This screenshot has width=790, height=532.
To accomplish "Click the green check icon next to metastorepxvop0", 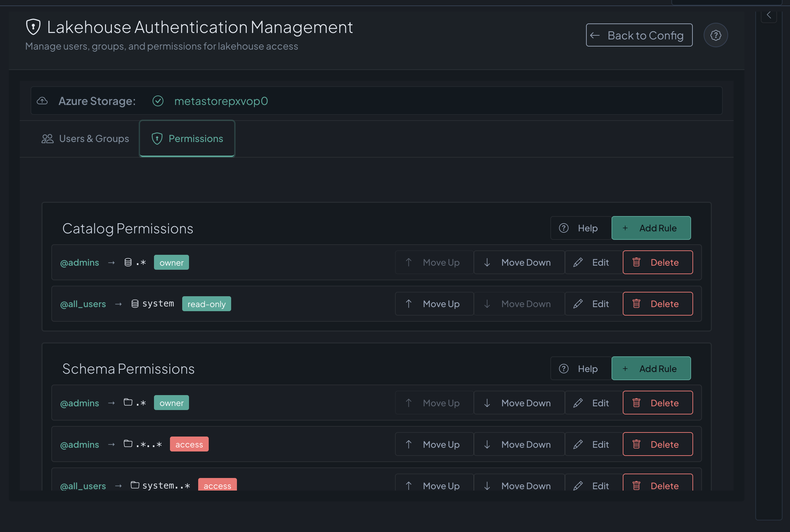I will (x=158, y=101).
